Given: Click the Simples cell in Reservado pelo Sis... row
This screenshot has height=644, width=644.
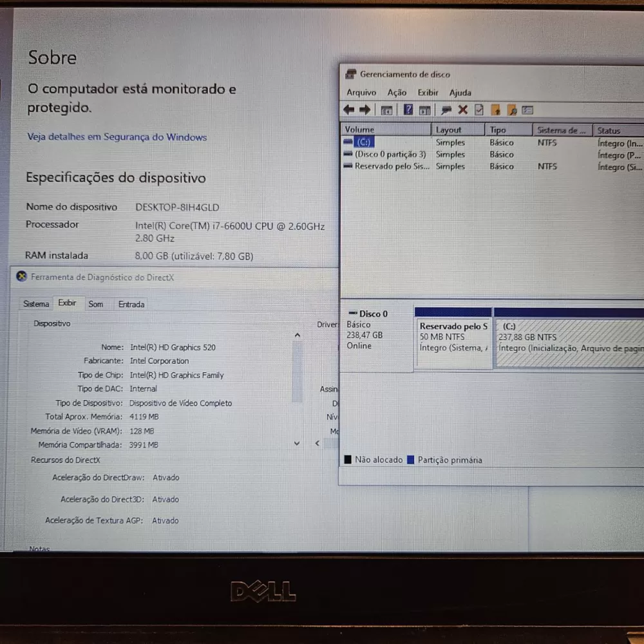Looking at the screenshot, I should pos(450,166).
